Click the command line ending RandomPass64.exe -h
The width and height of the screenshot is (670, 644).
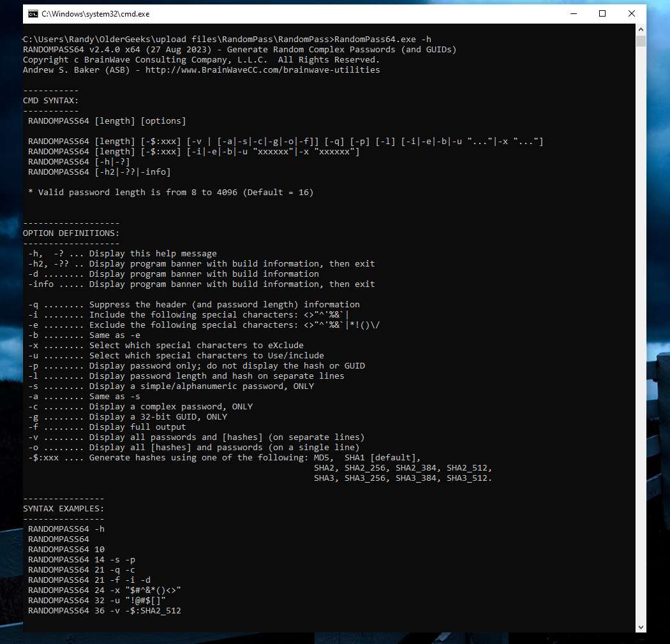(227, 40)
